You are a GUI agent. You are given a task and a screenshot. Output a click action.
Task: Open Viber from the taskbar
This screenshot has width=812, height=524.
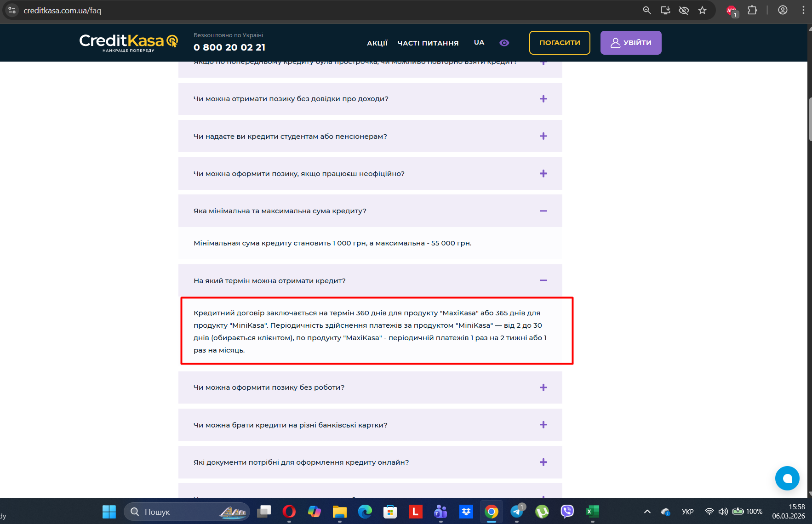(x=567, y=512)
